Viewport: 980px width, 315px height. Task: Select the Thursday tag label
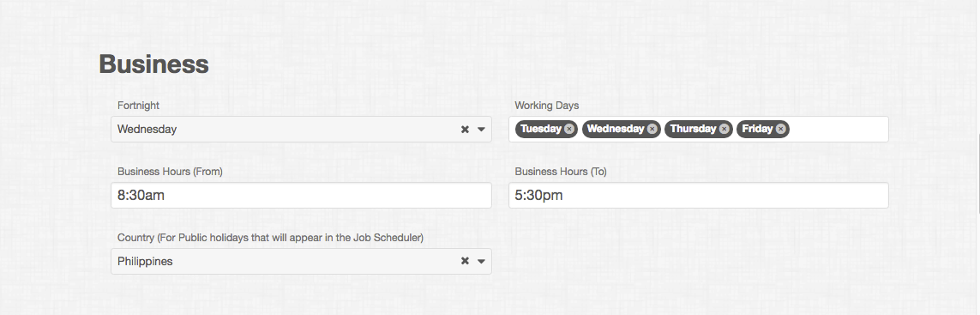[693, 129]
